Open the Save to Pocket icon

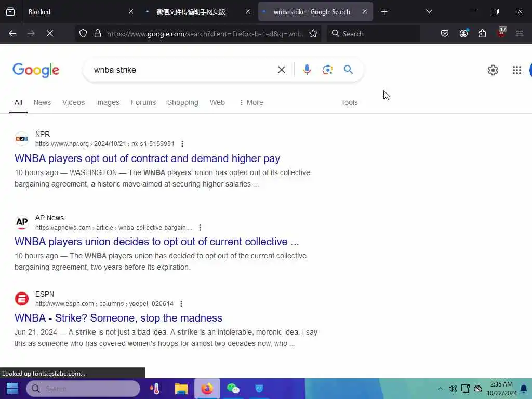(445, 33)
